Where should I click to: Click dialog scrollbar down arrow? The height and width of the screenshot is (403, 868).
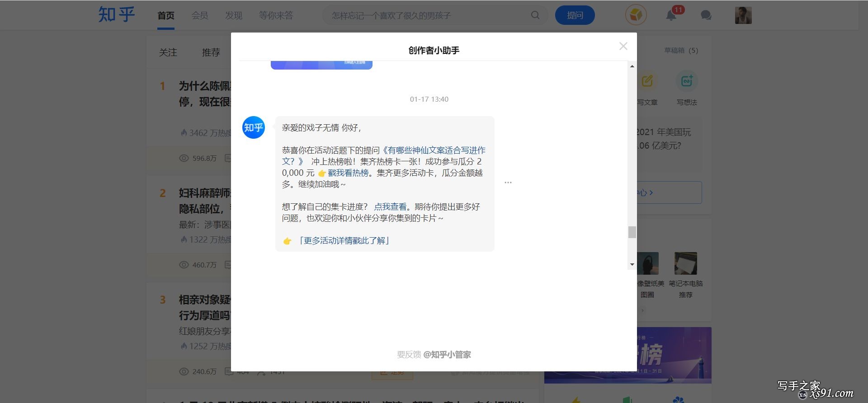[632, 264]
